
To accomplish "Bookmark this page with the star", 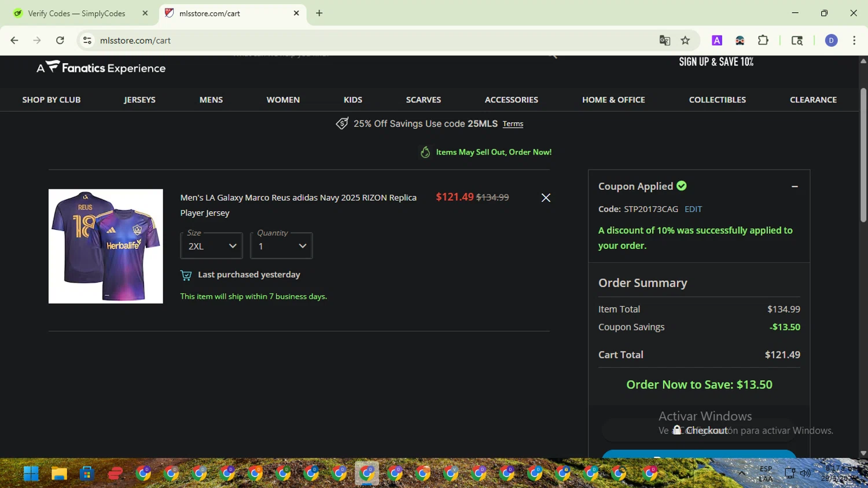I will click(x=686, y=41).
